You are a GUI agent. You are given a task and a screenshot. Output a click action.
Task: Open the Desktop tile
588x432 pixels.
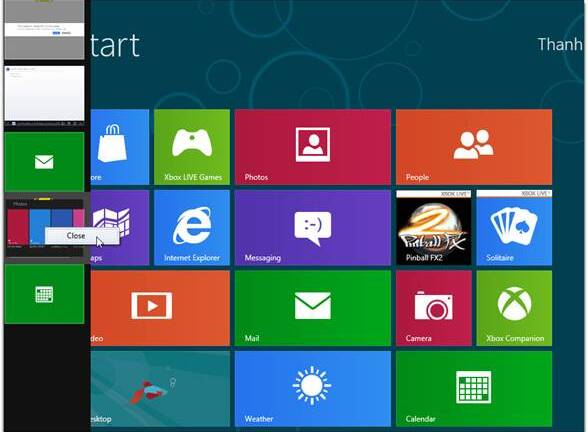tap(160, 389)
